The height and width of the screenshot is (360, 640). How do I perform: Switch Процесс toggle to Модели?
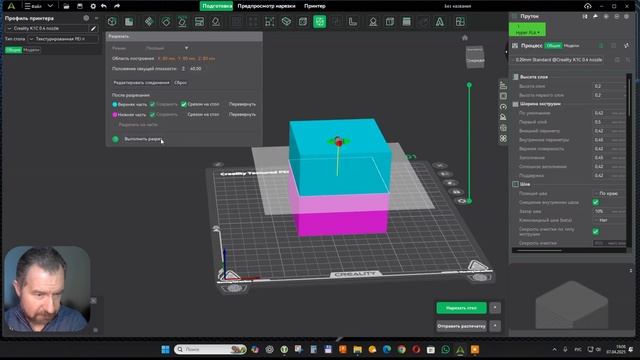[571, 46]
